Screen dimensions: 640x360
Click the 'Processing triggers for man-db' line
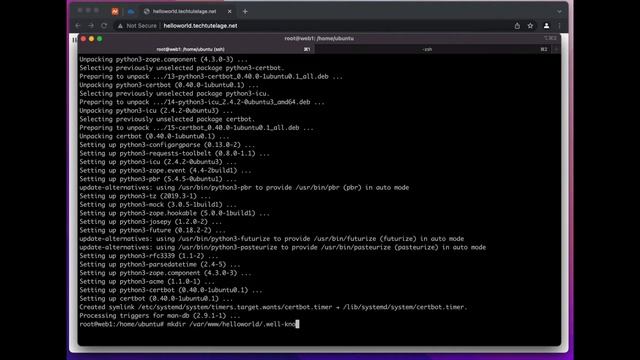(x=160, y=316)
